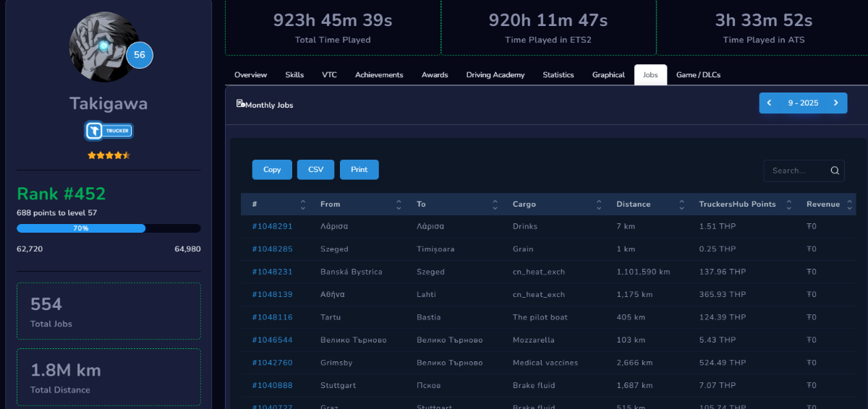
Task: Open the Achievements tab
Action: [x=379, y=75]
